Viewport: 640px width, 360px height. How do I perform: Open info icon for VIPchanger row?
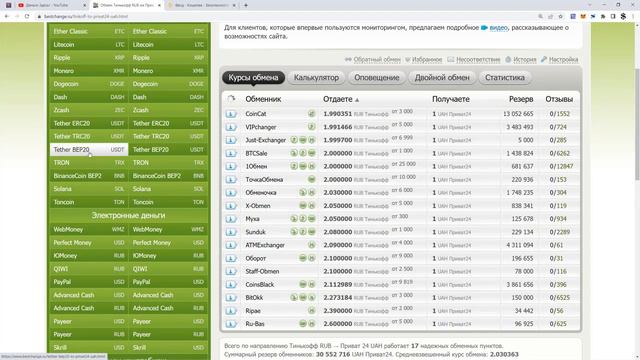(x=231, y=127)
